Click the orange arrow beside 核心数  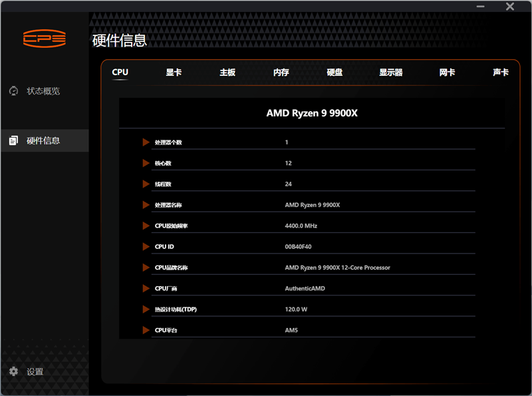click(146, 163)
